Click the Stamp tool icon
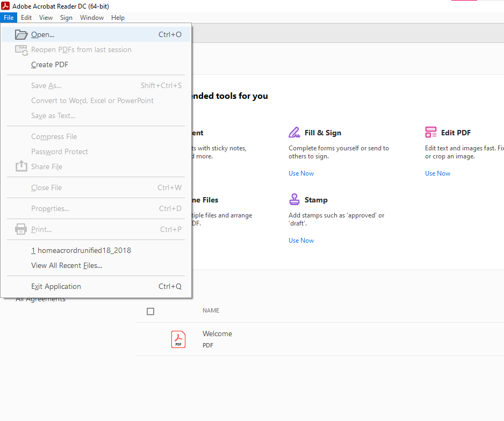The width and height of the screenshot is (504, 421). tap(294, 199)
